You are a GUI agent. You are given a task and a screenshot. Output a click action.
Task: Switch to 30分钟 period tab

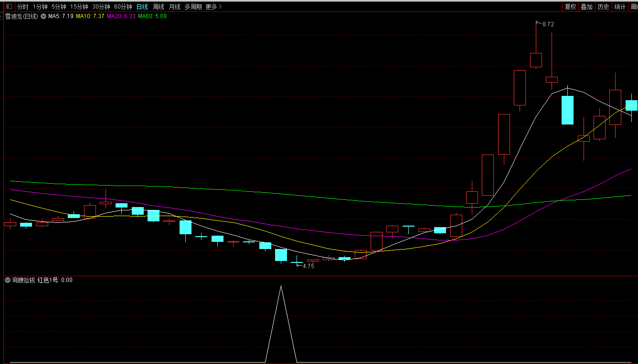[101, 7]
